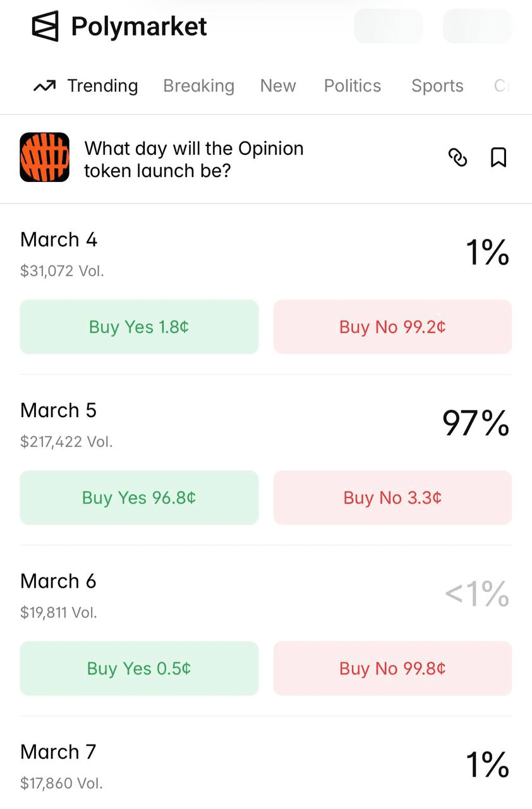Buy Yes at 0.5¢ for March 6
This screenshot has height=809, width=532.
pyautogui.click(x=139, y=668)
